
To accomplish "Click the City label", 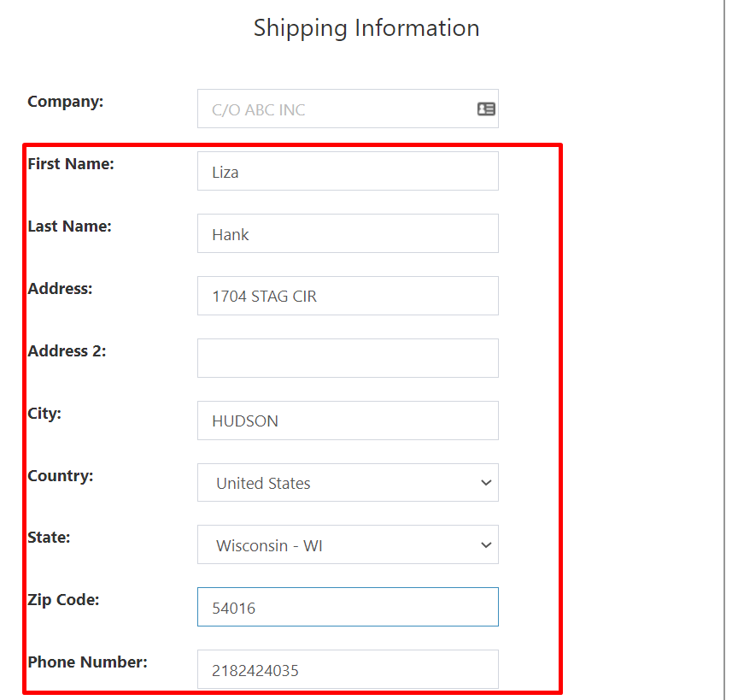I will pyautogui.click(x=44, y=414).
